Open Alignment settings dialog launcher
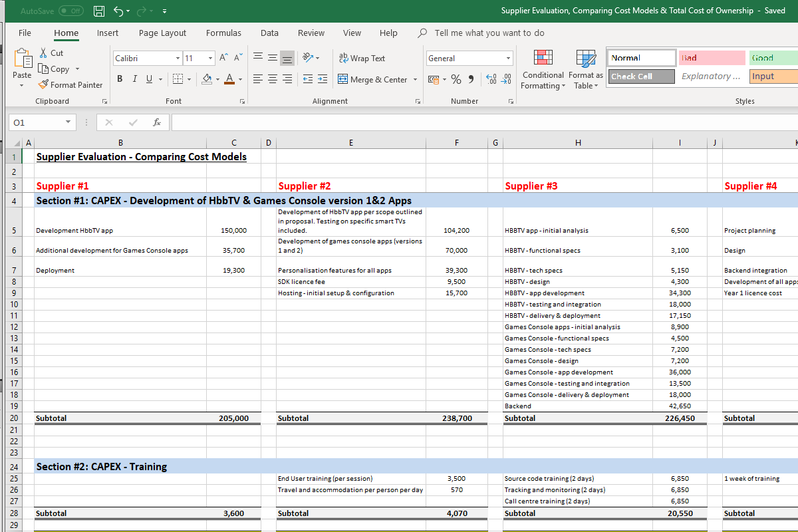This screenshot has height=532, width=798. click(418, 102)
